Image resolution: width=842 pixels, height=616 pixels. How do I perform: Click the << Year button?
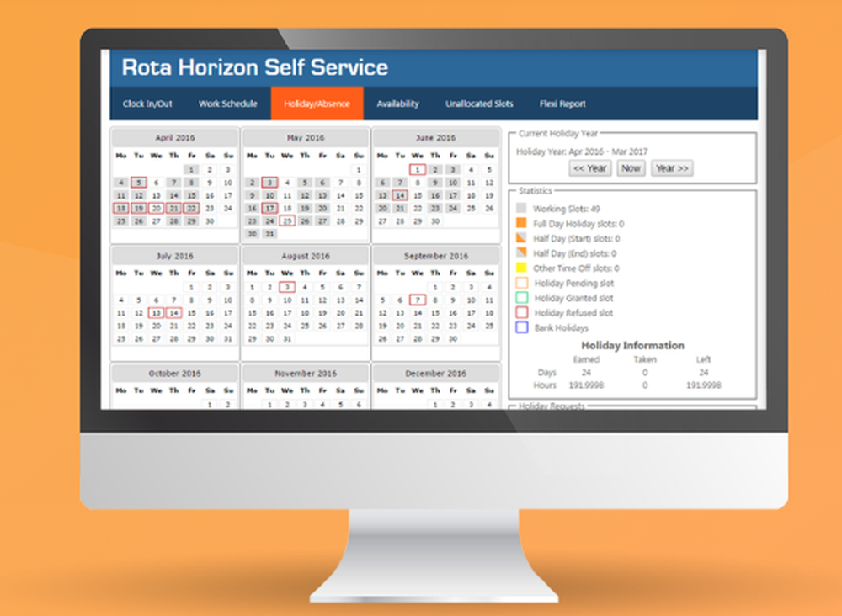589,168
